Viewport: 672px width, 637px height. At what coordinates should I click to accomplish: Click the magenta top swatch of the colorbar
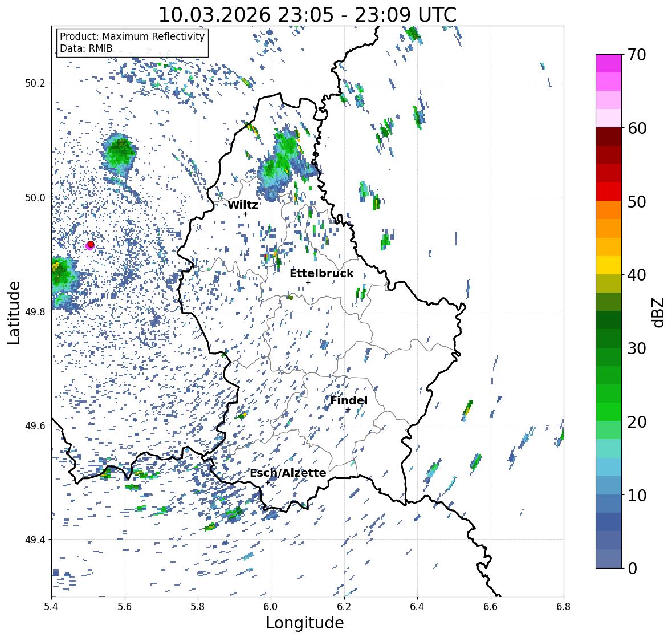609,63
